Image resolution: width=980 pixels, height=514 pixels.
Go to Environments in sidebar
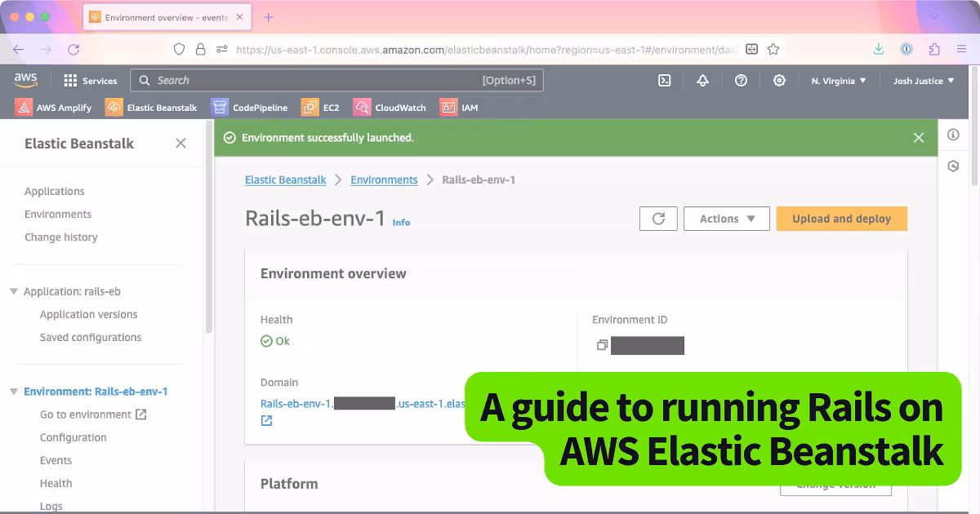coord(58,214)
